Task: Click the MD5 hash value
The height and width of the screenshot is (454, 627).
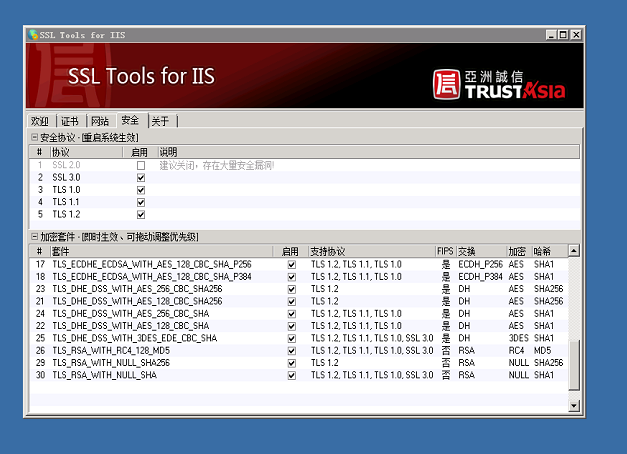Action: point(543,351)
